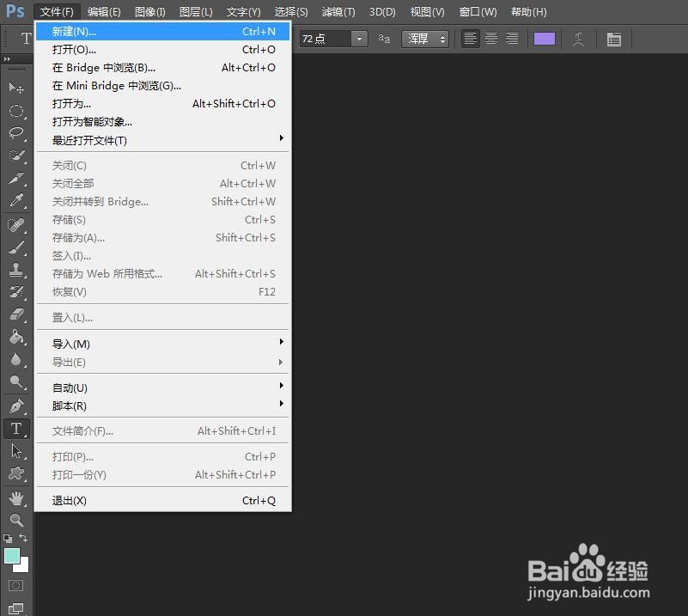Screen dimensions: 688x616
Task: Choose 在 Mini Bridge 中浏览(G)...
Action: (162, 86)
